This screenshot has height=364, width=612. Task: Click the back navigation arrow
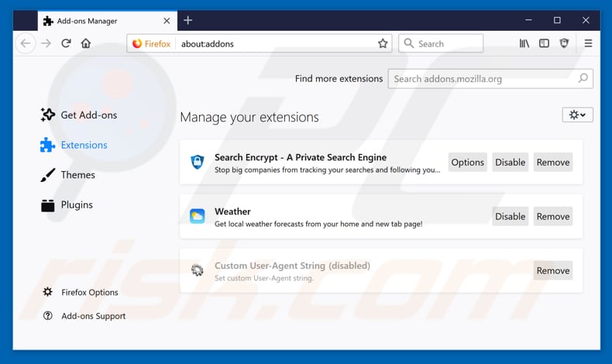coord(26,43)
